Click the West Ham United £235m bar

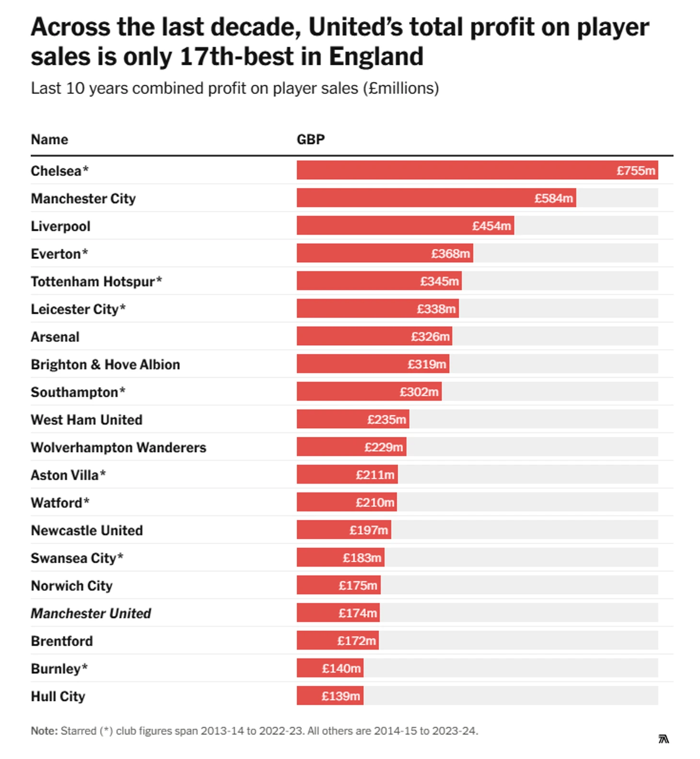tap(353, 419)
